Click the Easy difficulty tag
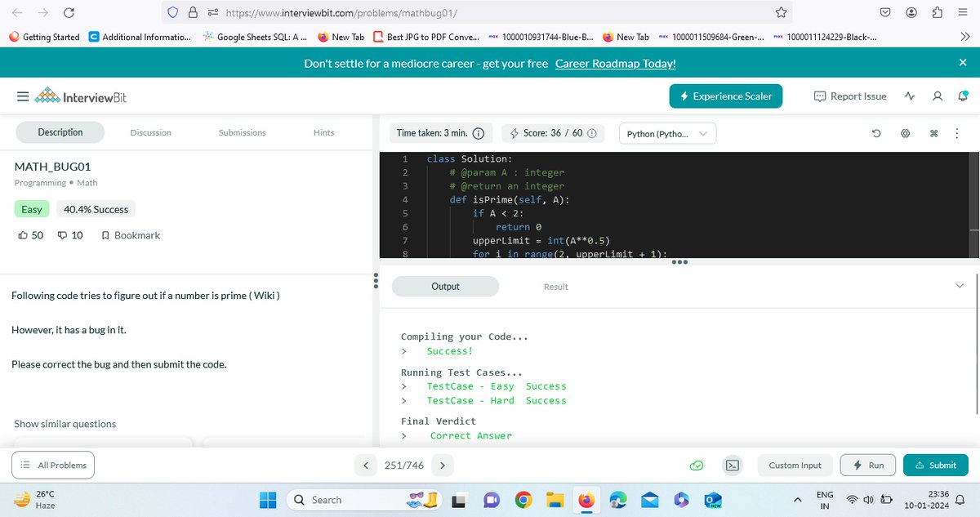 click(x=32, y=209)
